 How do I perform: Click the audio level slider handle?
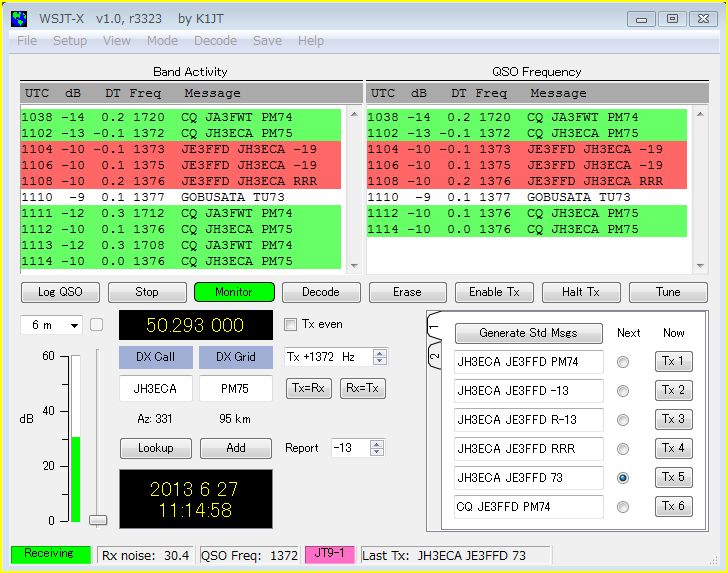coord(98,519)
